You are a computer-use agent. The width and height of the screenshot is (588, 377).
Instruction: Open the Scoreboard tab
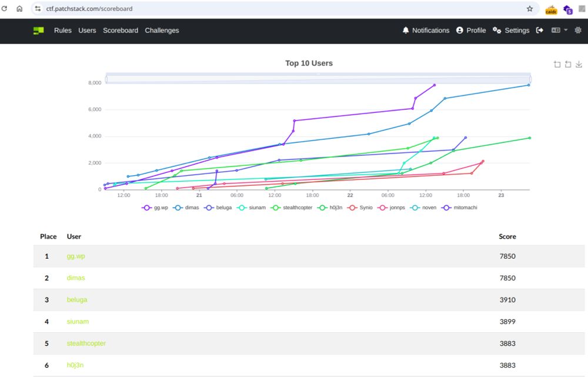point(121,31)
